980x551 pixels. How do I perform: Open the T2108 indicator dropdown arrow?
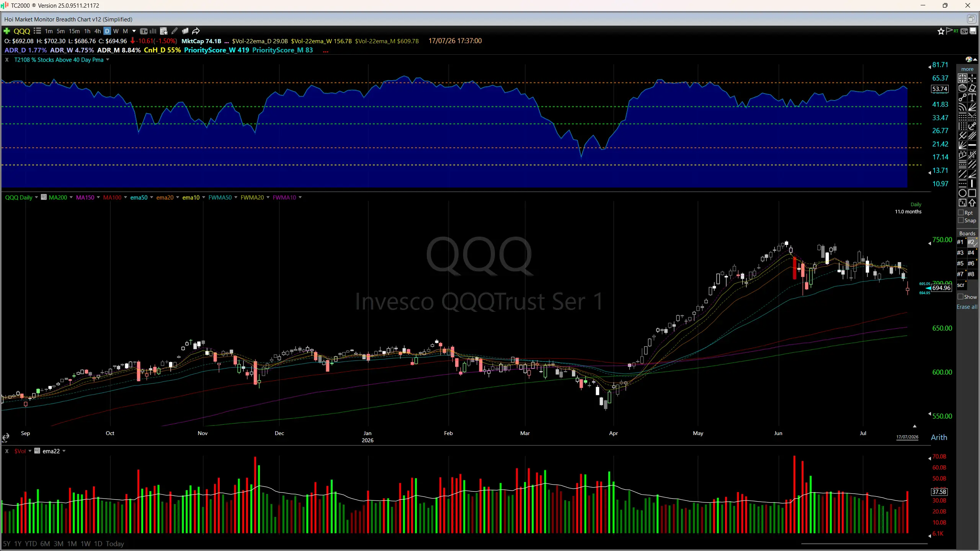(108, 60)
